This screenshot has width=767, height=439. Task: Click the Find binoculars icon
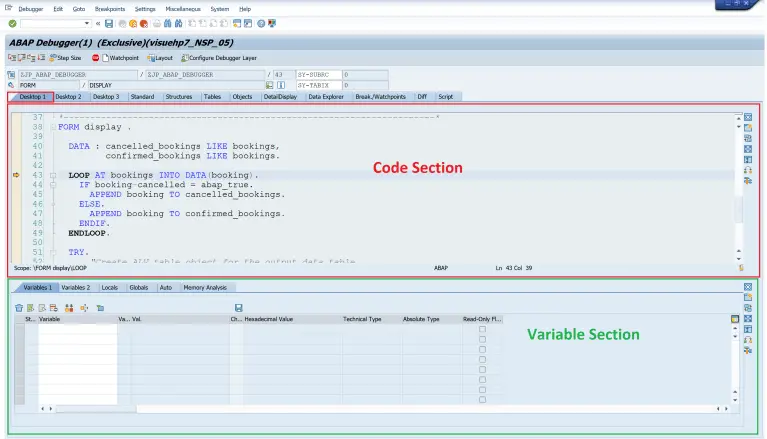point(168,23)
